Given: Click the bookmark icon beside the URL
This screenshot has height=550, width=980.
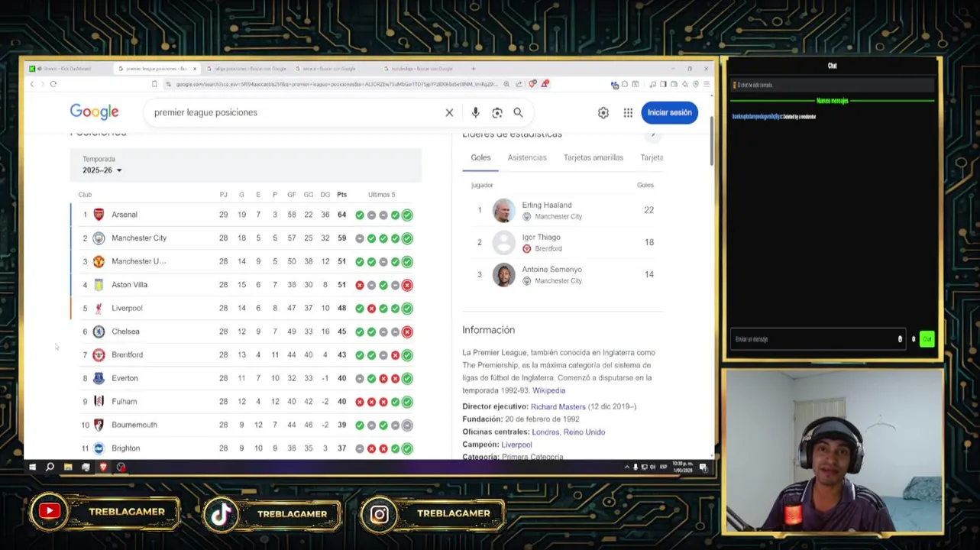Looking at the screenshot, I should (x=154, y=84).
